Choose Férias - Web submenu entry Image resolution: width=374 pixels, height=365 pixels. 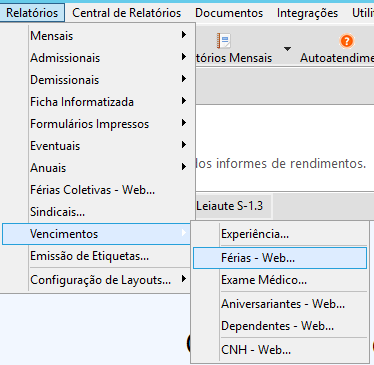click(280, 258)
